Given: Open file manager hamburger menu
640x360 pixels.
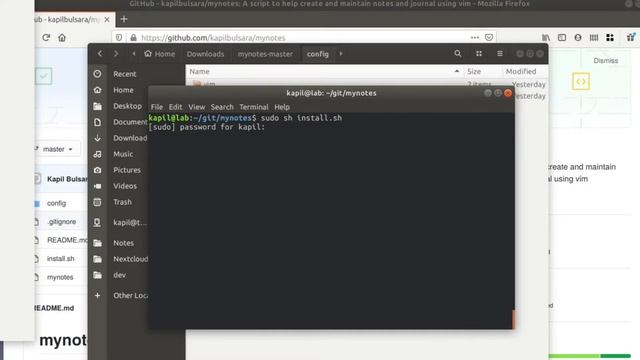Looking at the screenshot, I should pos(500,53).
